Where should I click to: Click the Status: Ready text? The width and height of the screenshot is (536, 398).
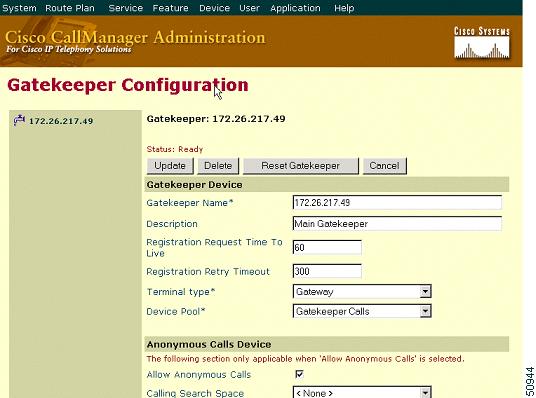[175, 149]
